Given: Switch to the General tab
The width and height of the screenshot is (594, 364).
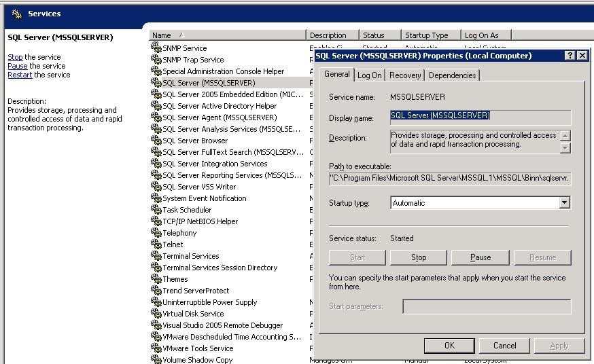Looking at the screenshot, I should [x=336, y=74].
